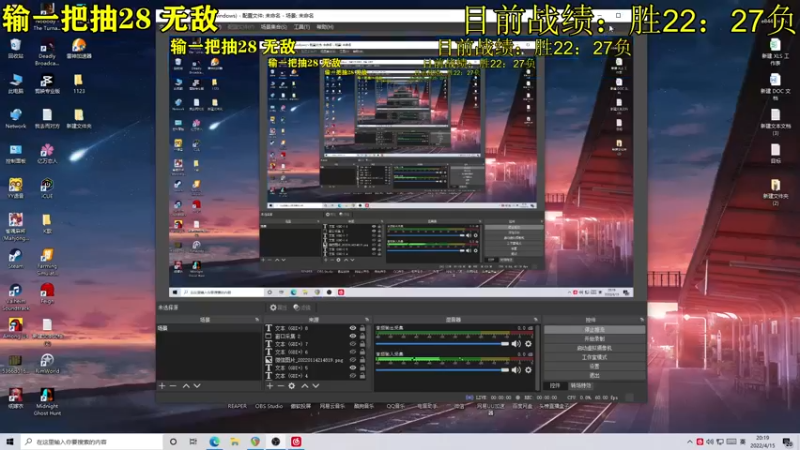Pop out the 来源 dock via header icon
The height and width of the screenshot is (450, 800).
pyautogui.click(x=367, y=319)
